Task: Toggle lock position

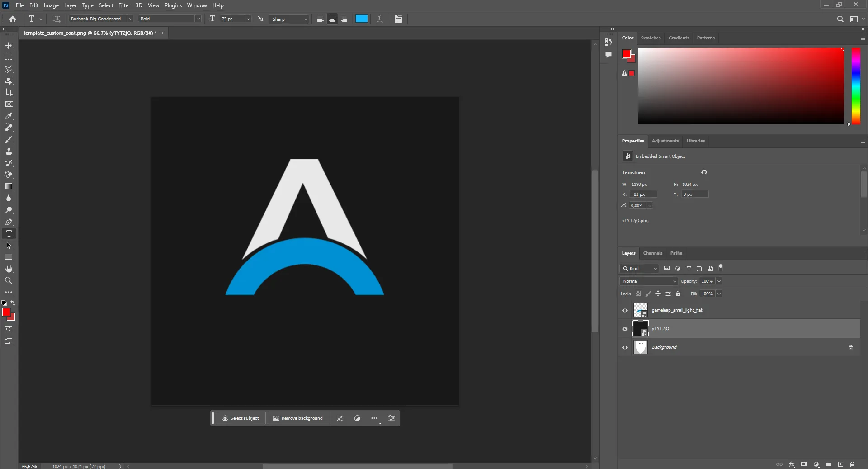Action: coord(658,294)
